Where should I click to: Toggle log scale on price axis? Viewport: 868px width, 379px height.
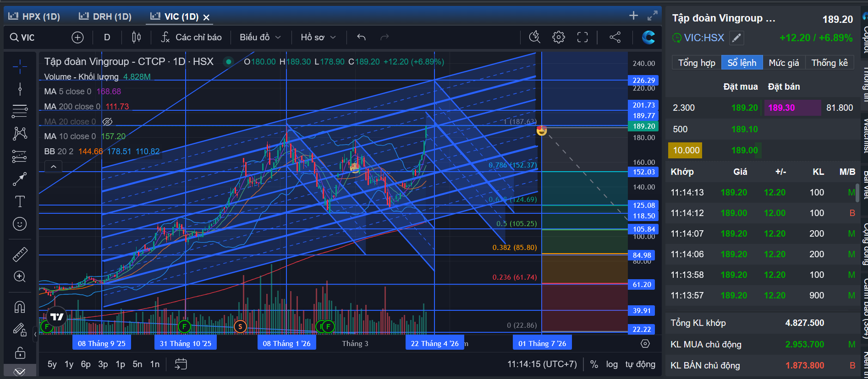611,364
